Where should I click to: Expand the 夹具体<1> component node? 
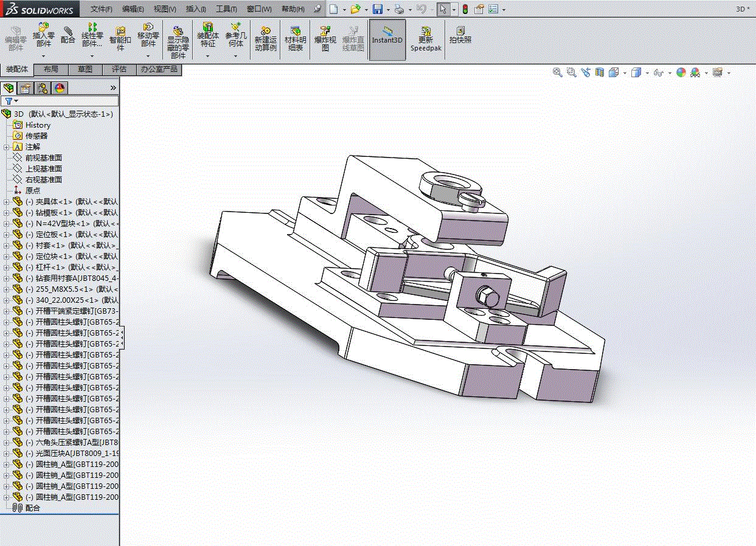6,202
